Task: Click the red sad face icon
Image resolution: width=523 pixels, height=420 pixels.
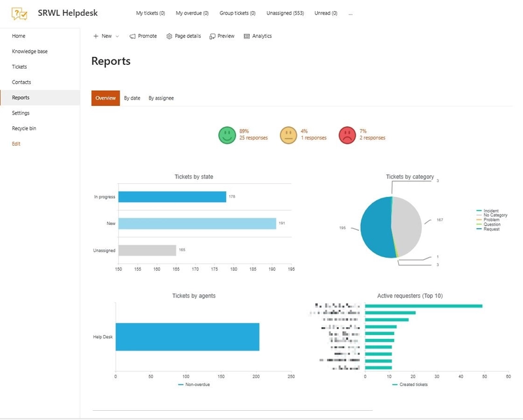Action: tap(347, 135)
